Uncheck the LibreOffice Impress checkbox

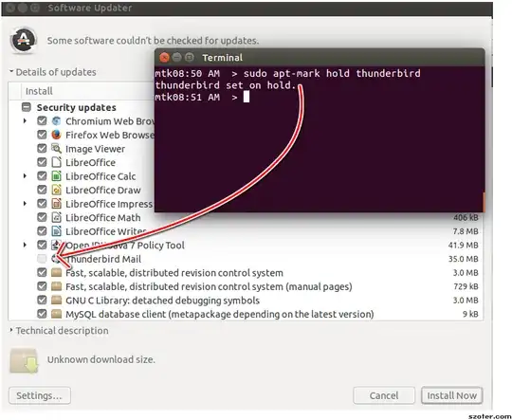[42, 203]
